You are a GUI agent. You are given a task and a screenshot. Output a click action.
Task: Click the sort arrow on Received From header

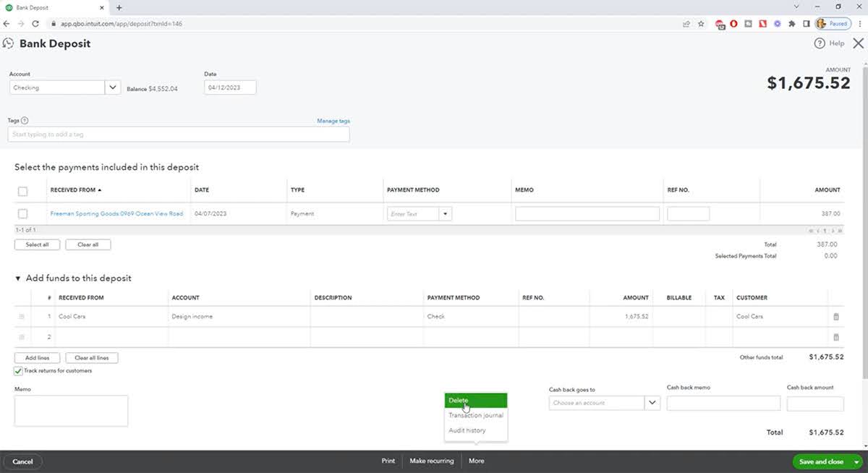tap(100, 190)
